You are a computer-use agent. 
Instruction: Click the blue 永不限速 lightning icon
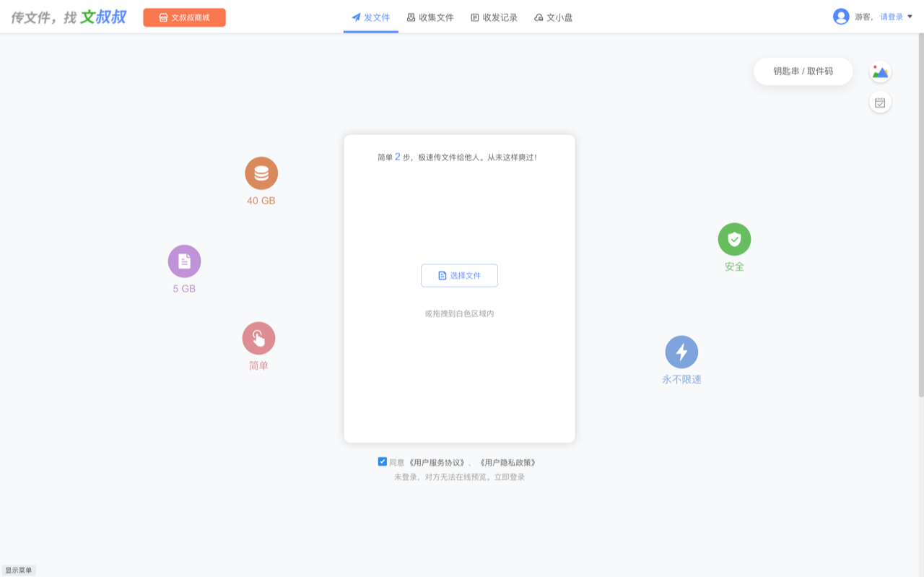681,352
